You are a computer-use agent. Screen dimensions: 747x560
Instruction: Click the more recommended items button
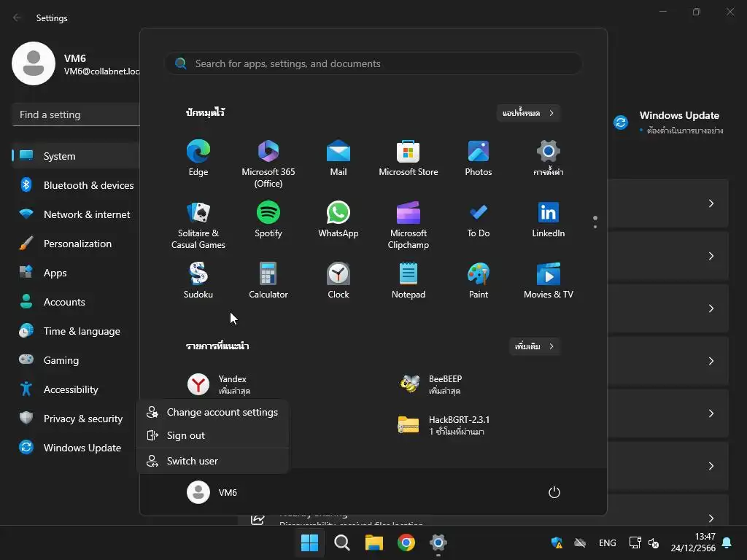(535, 346)
